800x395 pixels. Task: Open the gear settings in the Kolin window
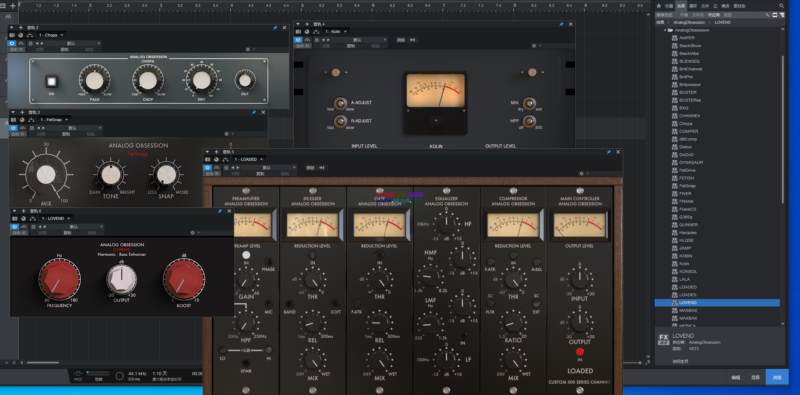[534, 45]
